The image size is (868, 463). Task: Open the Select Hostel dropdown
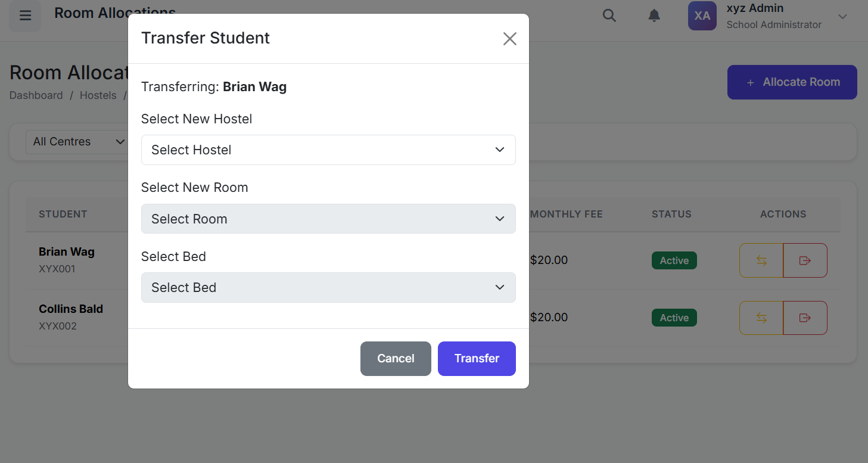tap(328, 150)
